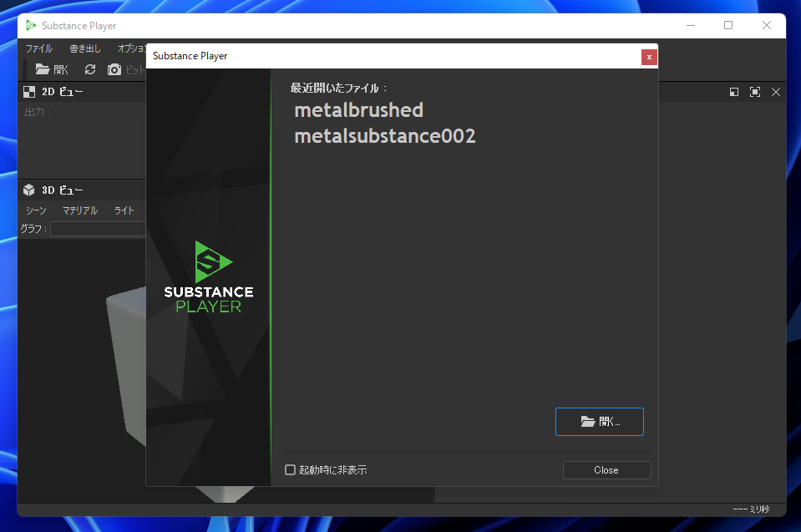
Task: Close the Substance Player main window
Action: (x=766, y=26)
